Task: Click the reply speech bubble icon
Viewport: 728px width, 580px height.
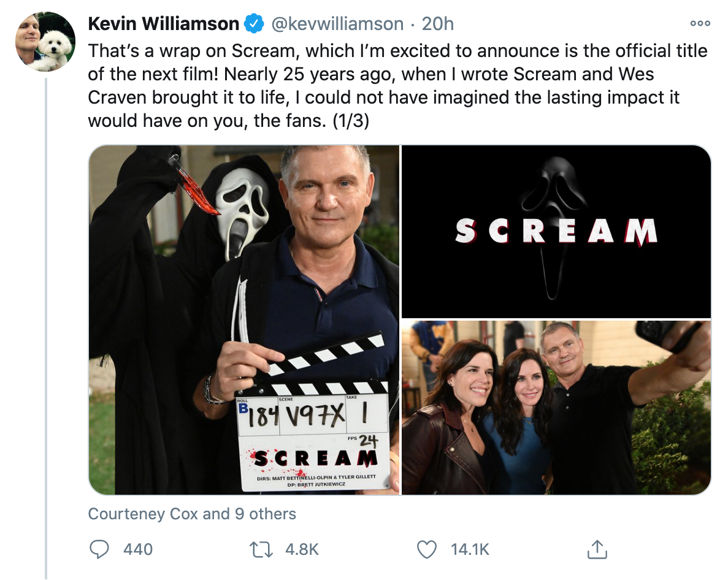Action: 99,549
